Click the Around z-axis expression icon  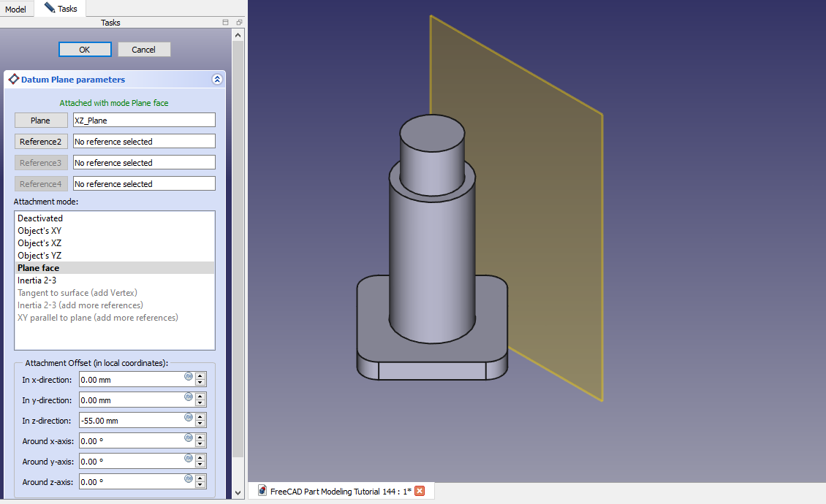coord(188,479)
